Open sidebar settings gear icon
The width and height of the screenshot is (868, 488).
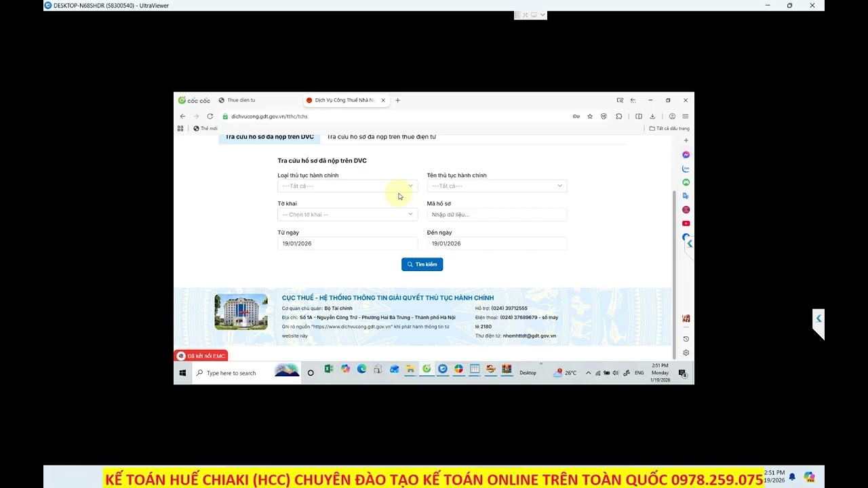(x=686, y=352)
